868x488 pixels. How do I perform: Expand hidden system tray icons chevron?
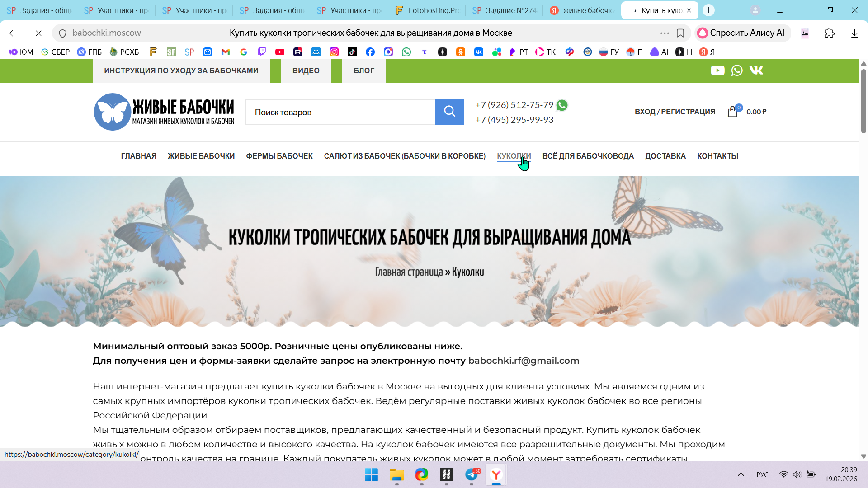pos(741,474)
